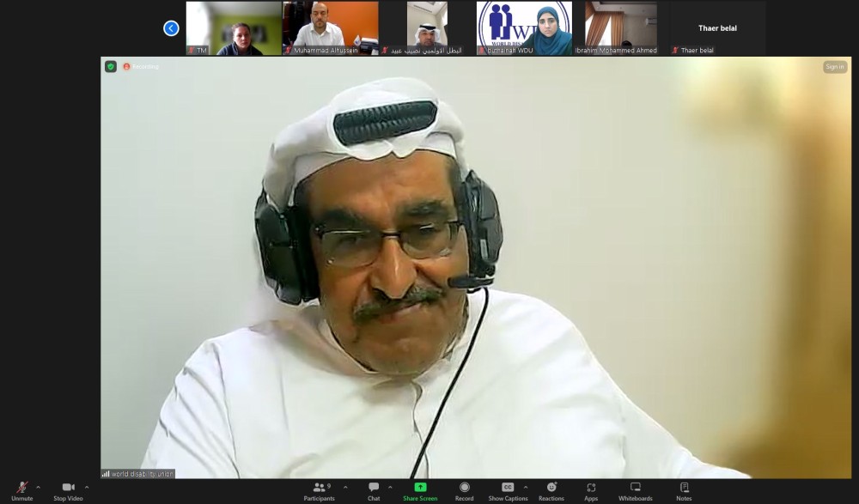859x504 pixels.
Task: Select the thumbnail of the man in white headdress
Action: click(427, 28)
